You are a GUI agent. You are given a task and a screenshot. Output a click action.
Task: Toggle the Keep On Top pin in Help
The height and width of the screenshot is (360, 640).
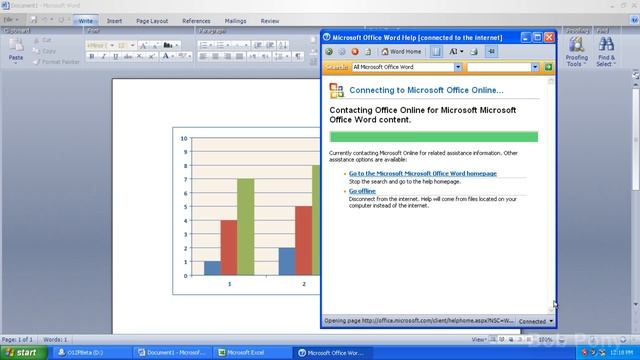tap(491, 51)
